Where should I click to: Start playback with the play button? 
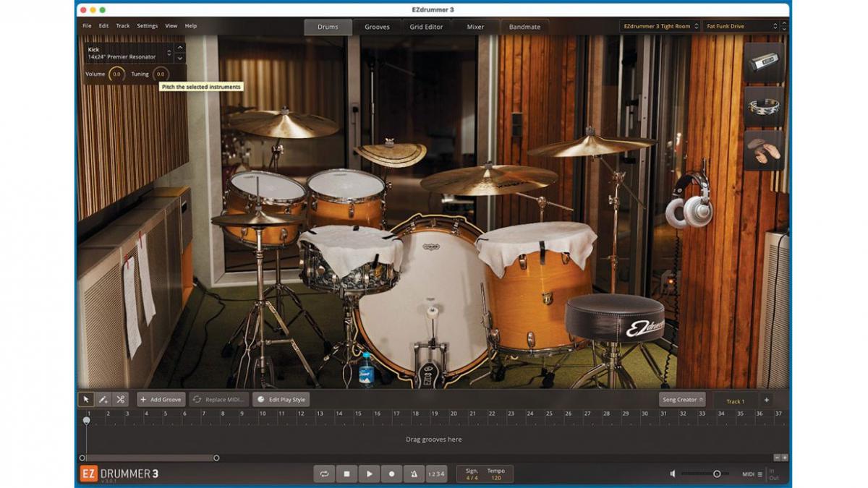tap(369, 474)
